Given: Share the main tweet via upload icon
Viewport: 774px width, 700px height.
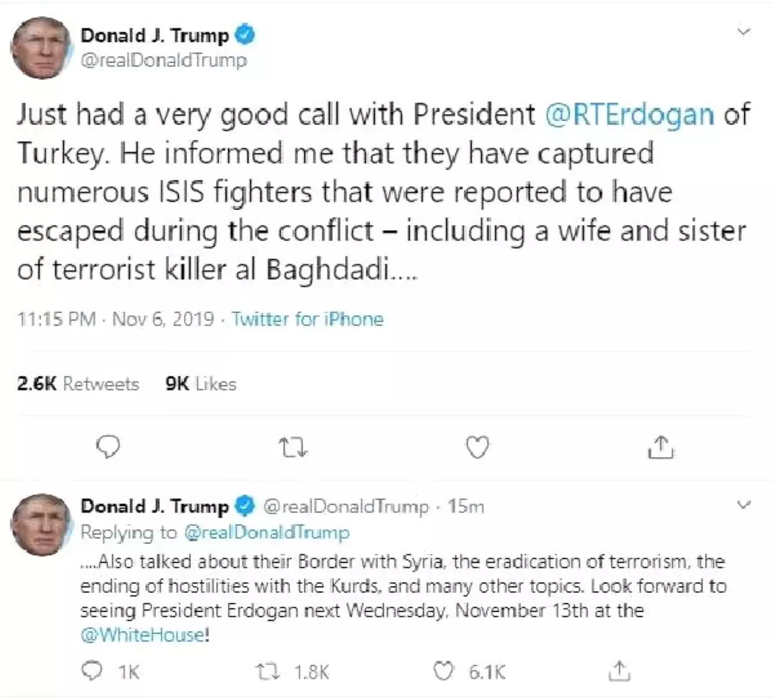Looking at the screenshot, I should point(660,446).
